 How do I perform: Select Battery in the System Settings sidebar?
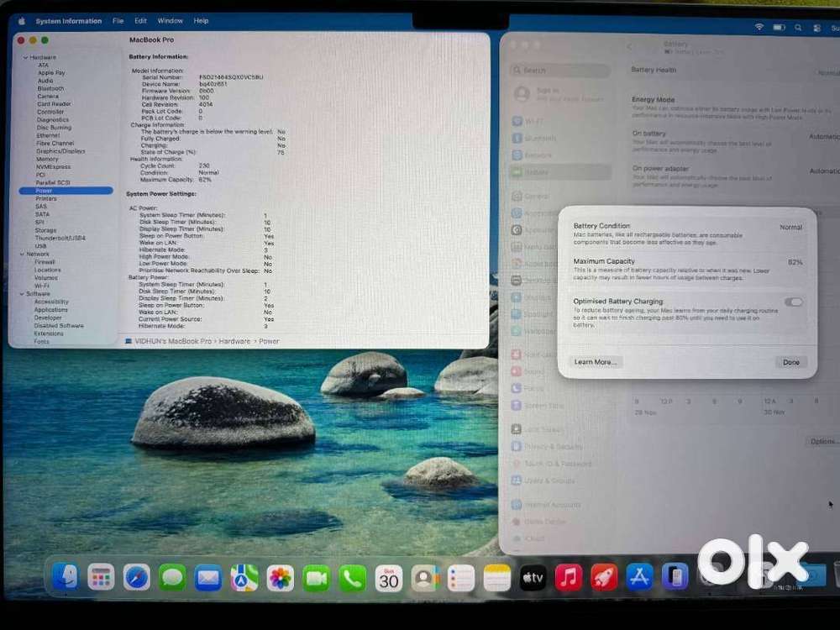coord(559,172)
